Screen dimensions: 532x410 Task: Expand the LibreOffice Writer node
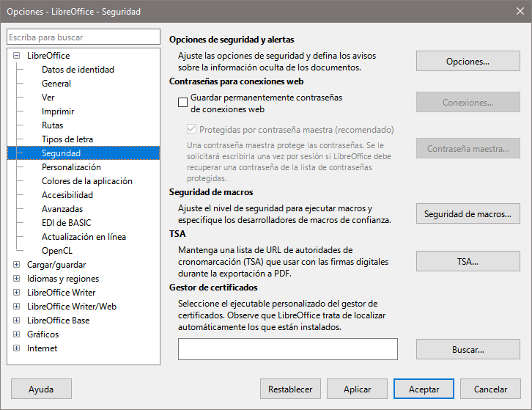[16, 293]
